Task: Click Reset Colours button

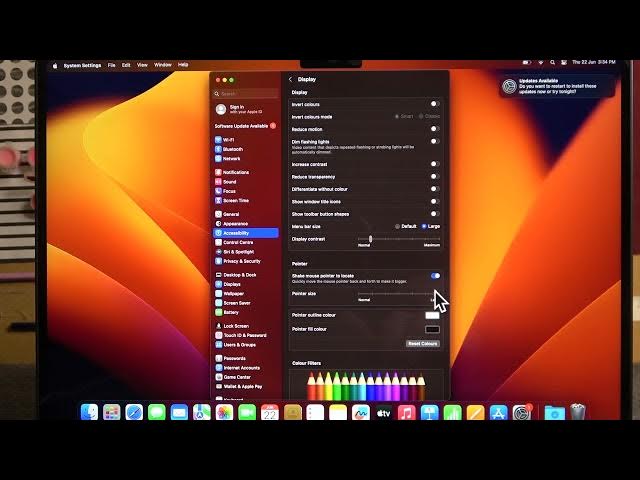Action: click(x=423, y=344)
